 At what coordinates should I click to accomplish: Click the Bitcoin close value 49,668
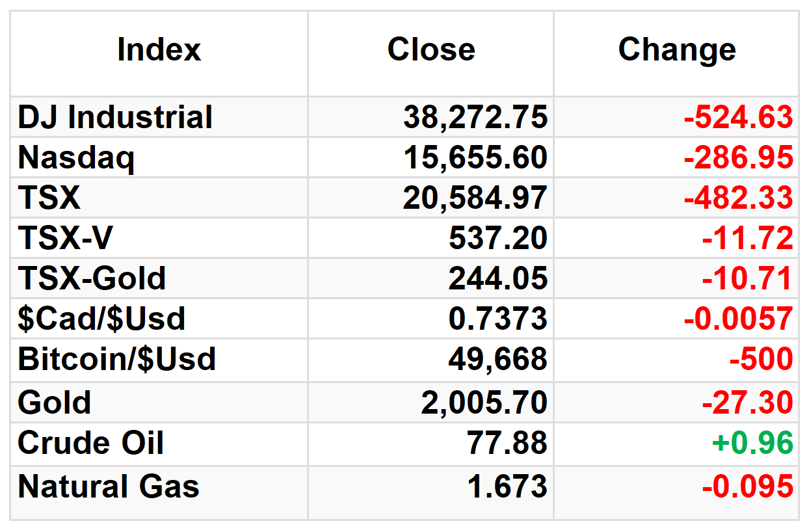tap(497, 359)
